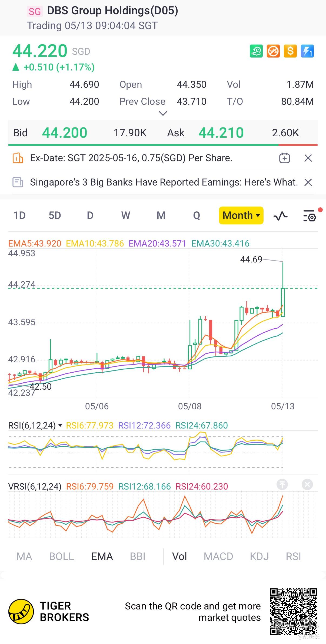Expand more quote details chevron
Screen dimensions: 326x644
pos(163,113)
